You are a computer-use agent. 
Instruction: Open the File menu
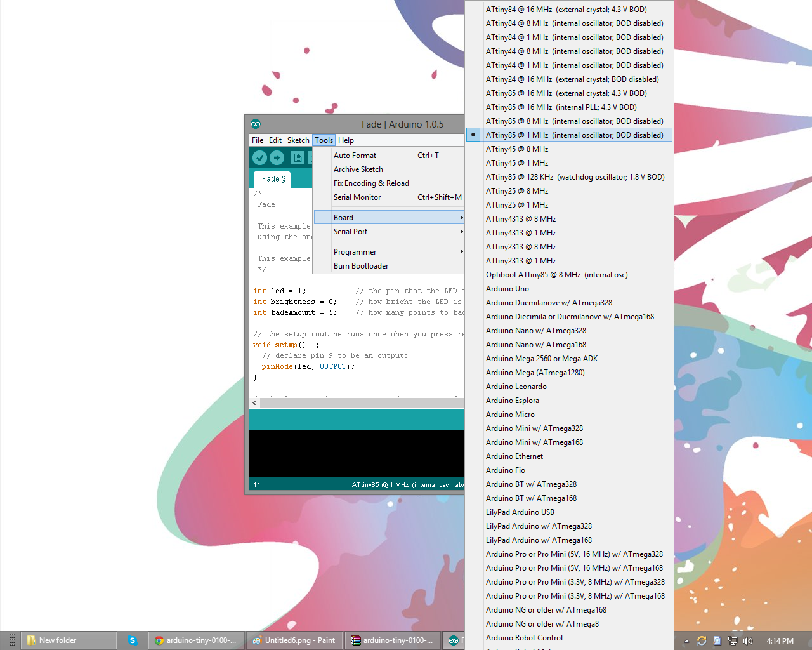click(258, 140)
